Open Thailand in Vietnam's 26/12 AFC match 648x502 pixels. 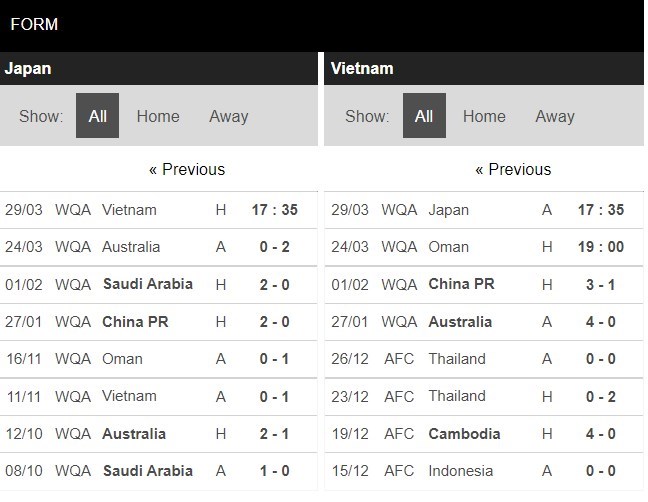pyautogui.click(x=457, y=359)
